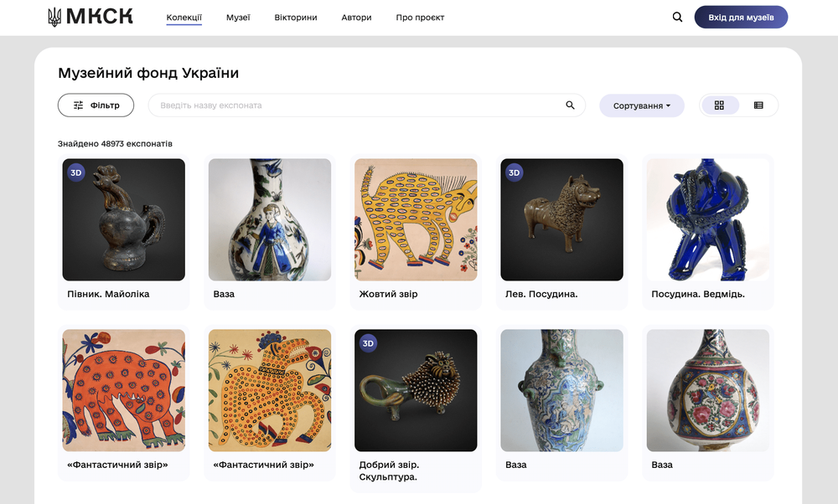The image size is (838, 504).
Task: Open the Автори page
Action: pyautogui.click(x=356, y=17)
